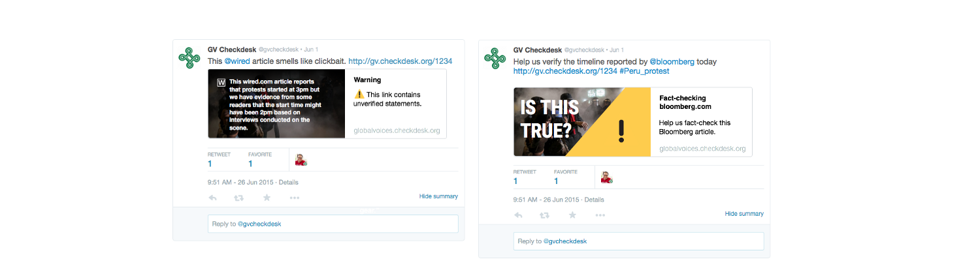This screenshot has width=980, height=270.
Task: Retweet the wired clickbait tweet
Action: [239, 198]
